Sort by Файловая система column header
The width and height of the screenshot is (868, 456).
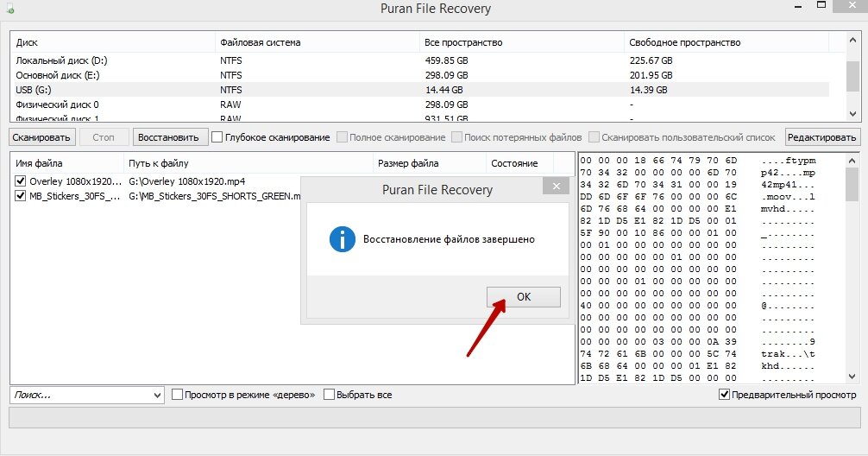(x=318, y=42)
